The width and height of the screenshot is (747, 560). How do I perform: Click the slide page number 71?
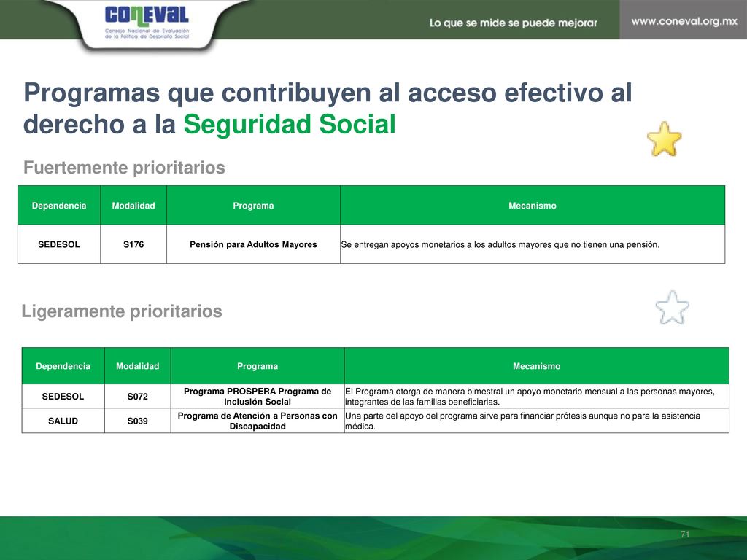click(685, 534)
